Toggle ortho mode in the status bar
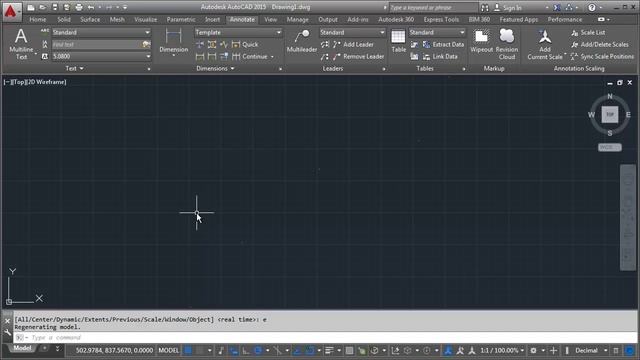The image size is (640, 360). [x=246, y=351]
